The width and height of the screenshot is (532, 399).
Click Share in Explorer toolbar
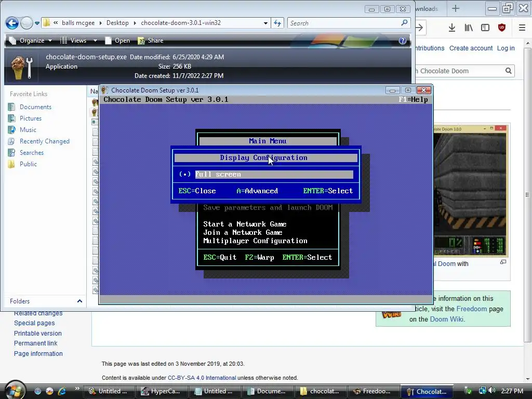pos(151,41)
